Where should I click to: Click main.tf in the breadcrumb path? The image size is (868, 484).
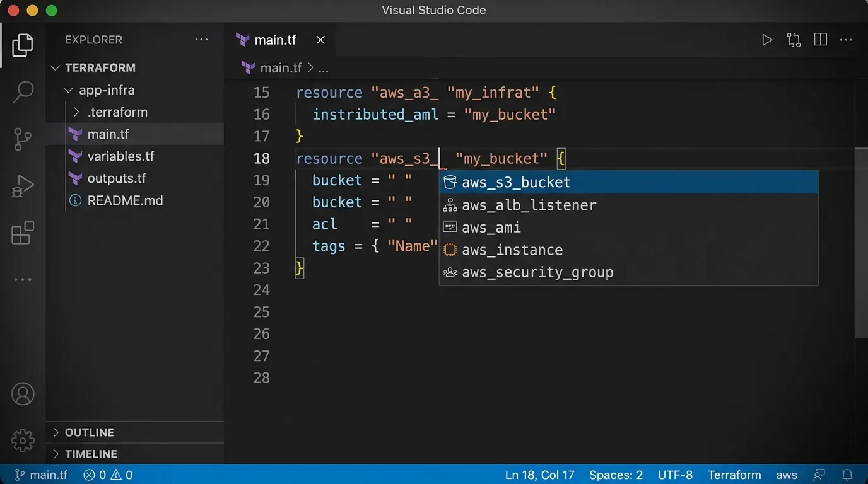281,68
